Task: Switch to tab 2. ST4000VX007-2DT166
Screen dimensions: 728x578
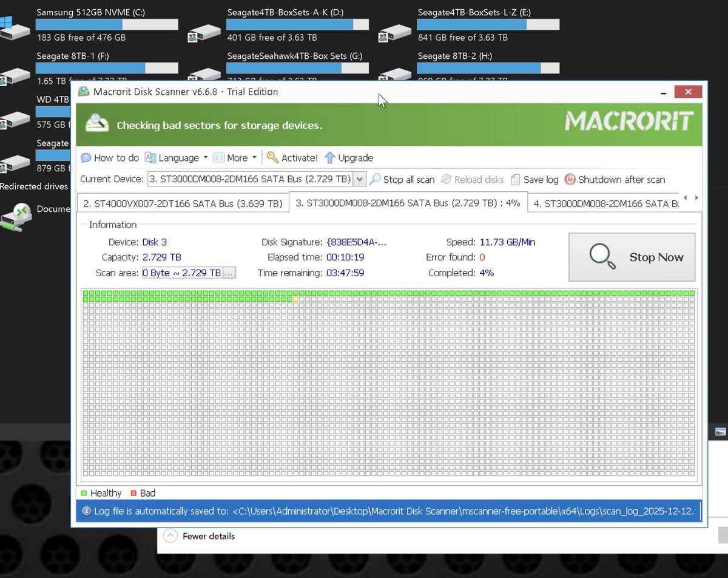Action: point(183,204)
